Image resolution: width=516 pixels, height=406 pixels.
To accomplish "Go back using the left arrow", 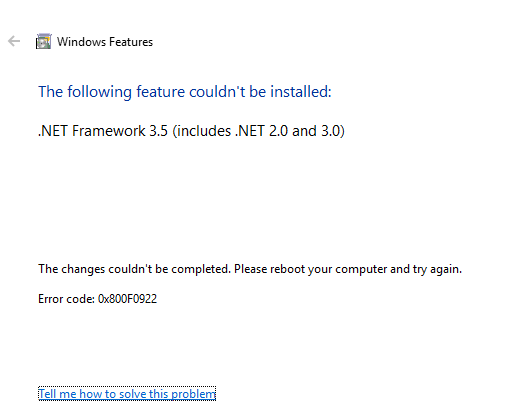I will tap(14, 41).
